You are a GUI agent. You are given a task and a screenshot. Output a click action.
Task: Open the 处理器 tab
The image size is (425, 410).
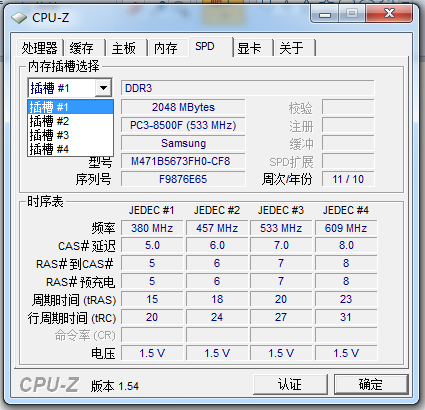coord(40,48)
